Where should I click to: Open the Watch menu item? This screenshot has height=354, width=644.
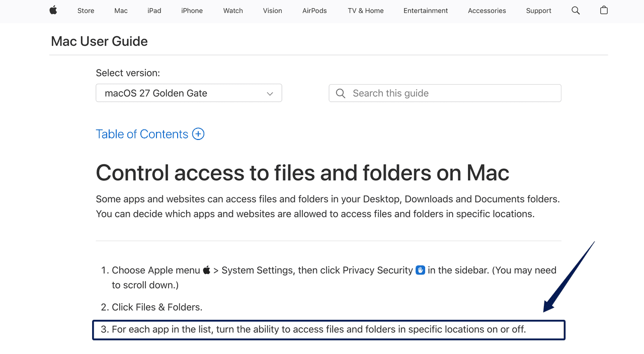[x=233, y=11]
